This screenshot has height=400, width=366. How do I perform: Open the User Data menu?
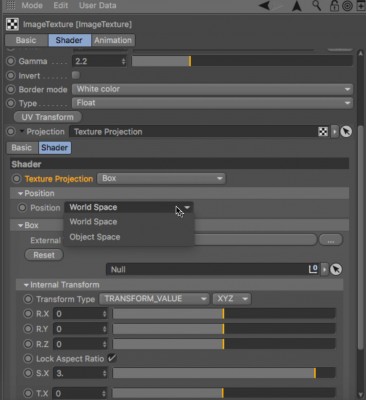(97, 6)
